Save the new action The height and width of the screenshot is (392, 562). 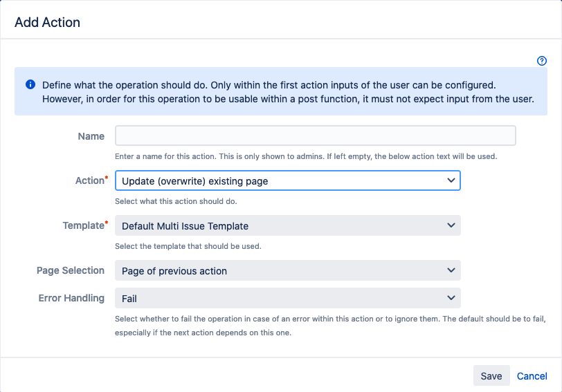pyautogui.click(x=491, y=376)
